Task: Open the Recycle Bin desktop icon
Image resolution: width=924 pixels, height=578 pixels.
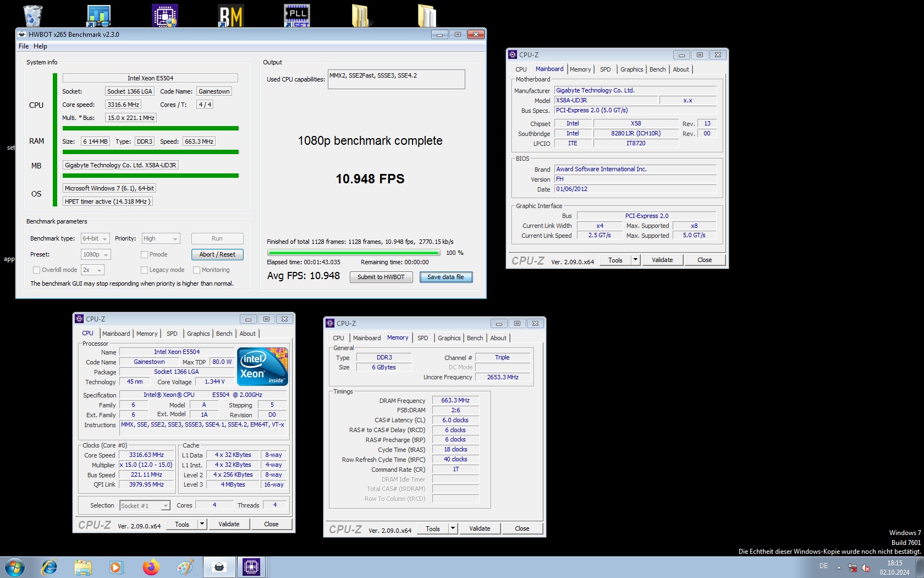Action: (32, 15)
